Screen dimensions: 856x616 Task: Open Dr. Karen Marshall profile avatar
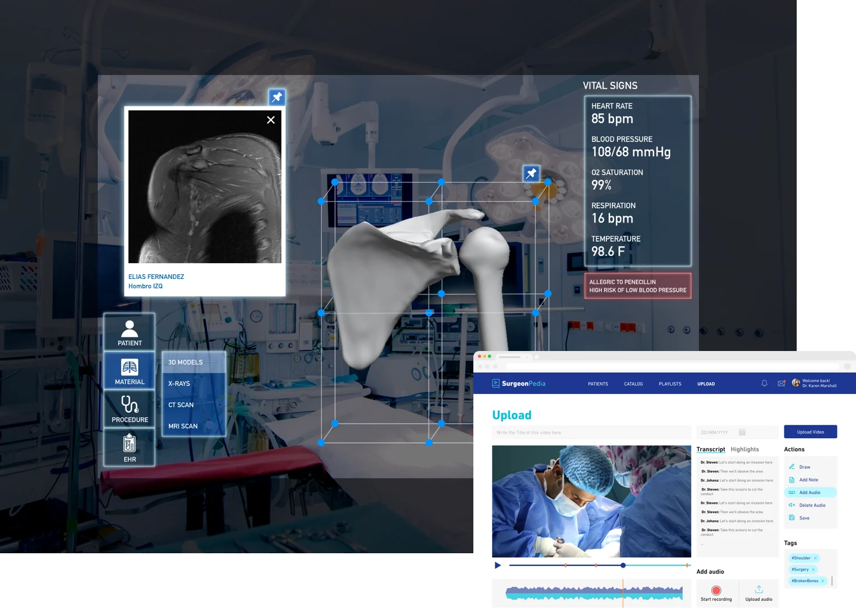[796, 383]
